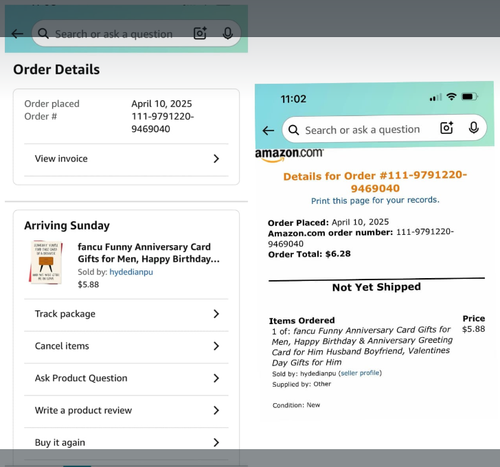Open Track package
This screenshot has height=467, width=500.
pyautogui.click(x=126, y=314)
